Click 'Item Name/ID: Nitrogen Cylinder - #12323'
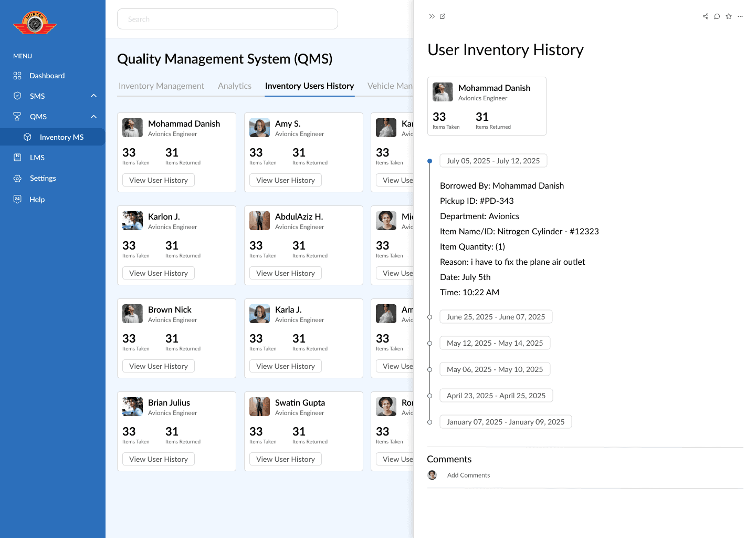 (519, 231)
